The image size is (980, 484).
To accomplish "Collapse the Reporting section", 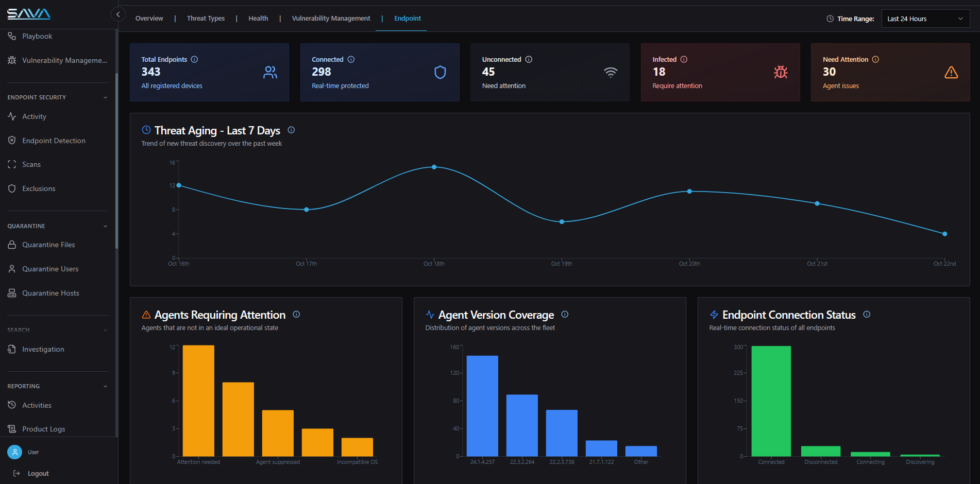I will click(105, 386).
